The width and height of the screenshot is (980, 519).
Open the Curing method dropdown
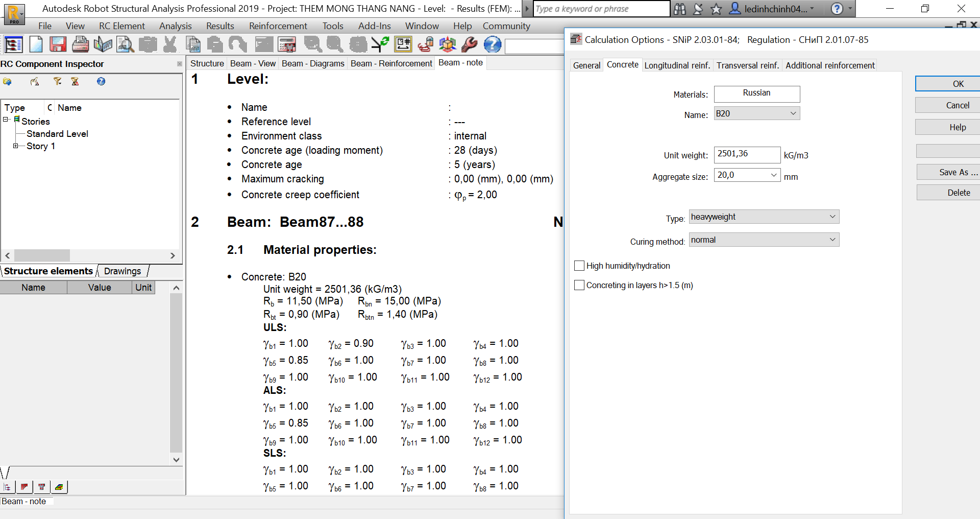tap(764, 240)
